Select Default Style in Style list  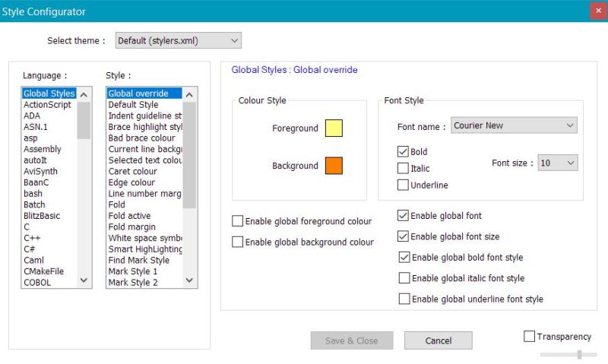144,105
